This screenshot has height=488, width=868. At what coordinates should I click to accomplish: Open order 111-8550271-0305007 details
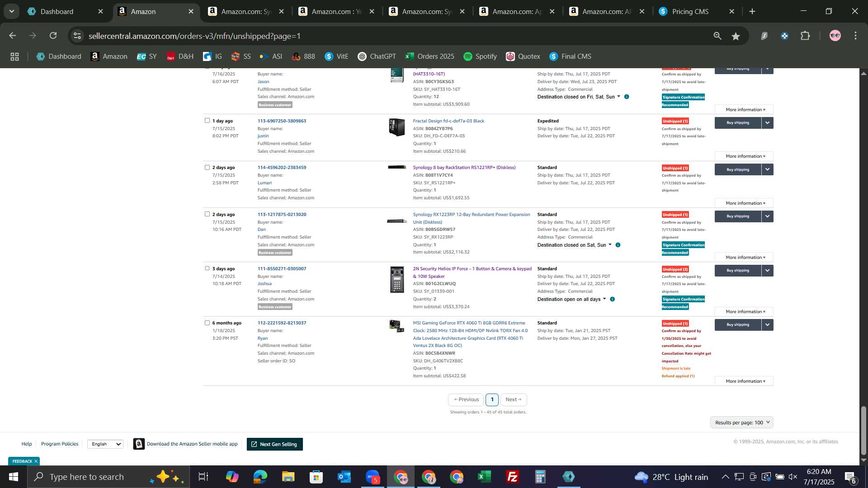282,268
